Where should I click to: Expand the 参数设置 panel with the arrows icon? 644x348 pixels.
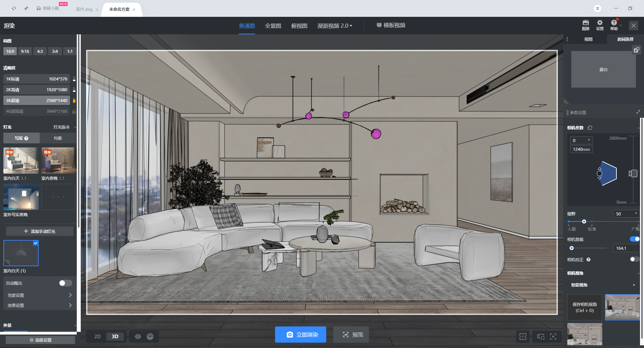pos(638,112)
